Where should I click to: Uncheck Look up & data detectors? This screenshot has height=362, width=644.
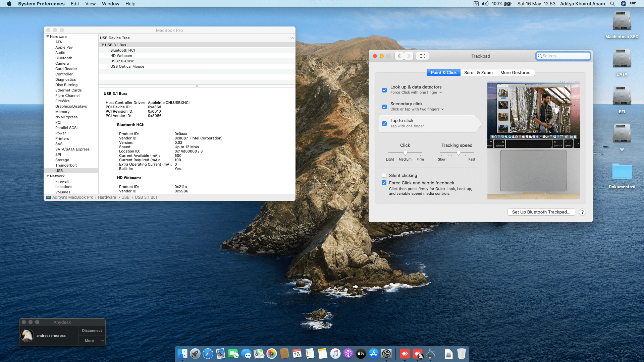tap(384, 90)
